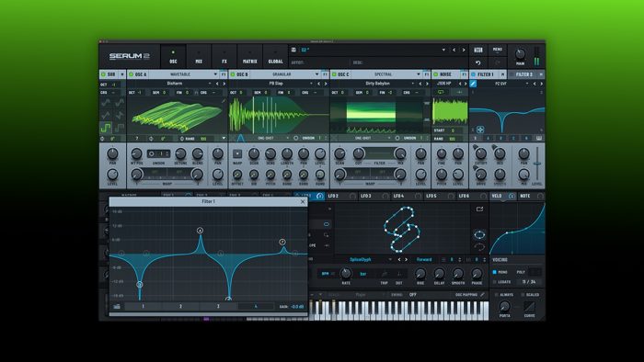Open the preset browser dropdown arrow
The width and height of the screenshot is (644, 362).
point(443,50)
